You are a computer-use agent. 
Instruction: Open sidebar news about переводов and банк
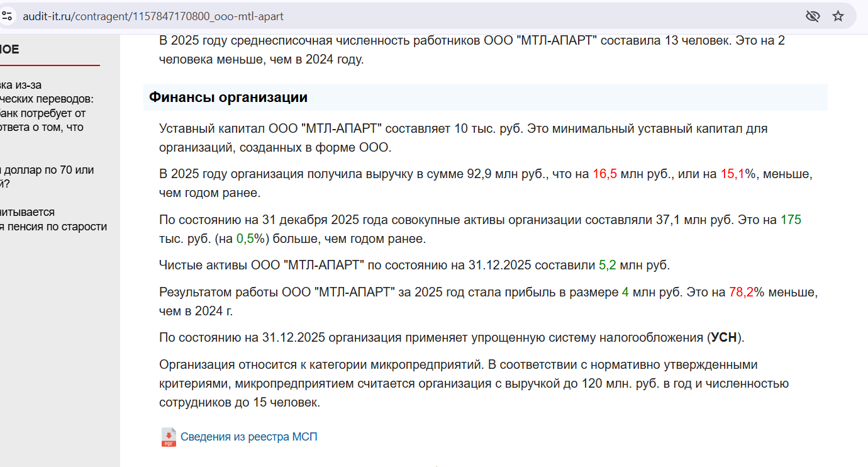pyautogui.click(x=47, y=106)
